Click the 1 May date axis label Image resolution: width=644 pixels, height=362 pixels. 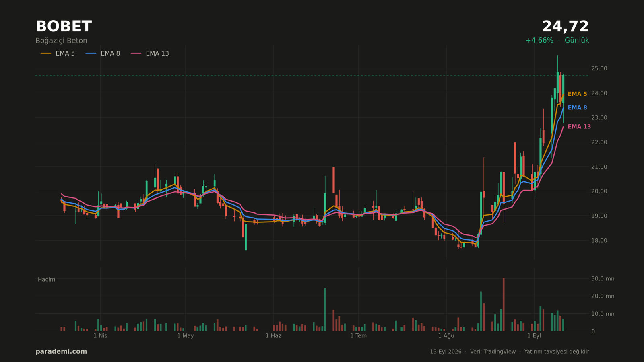click(x=186, y=336)
